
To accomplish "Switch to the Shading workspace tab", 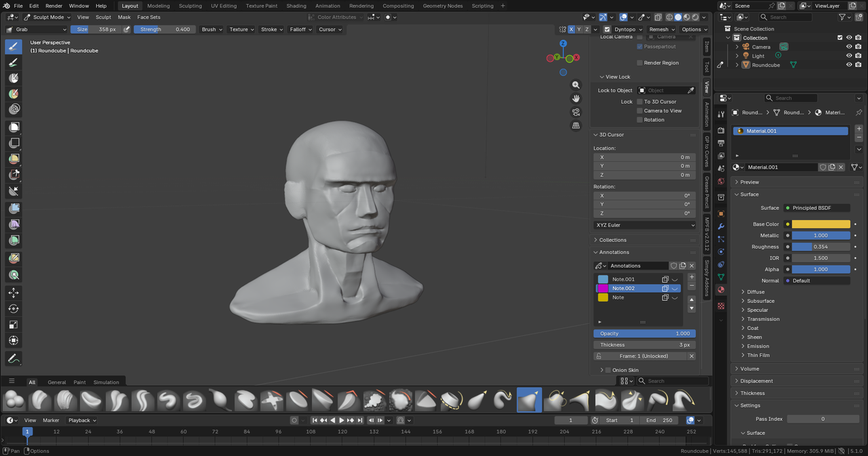I will tap(296, 5).
